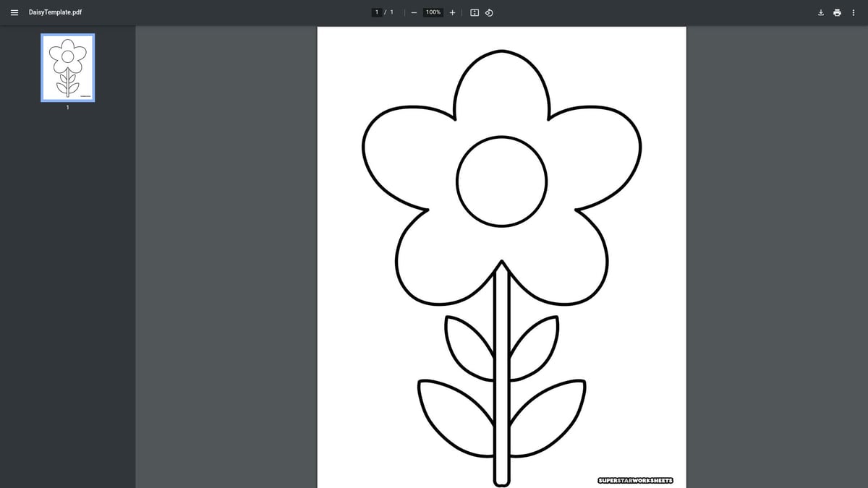Zoom out of the document
The width and height of the screenshot is (868, 488).
pyautogui.click(x=414, y=12)
